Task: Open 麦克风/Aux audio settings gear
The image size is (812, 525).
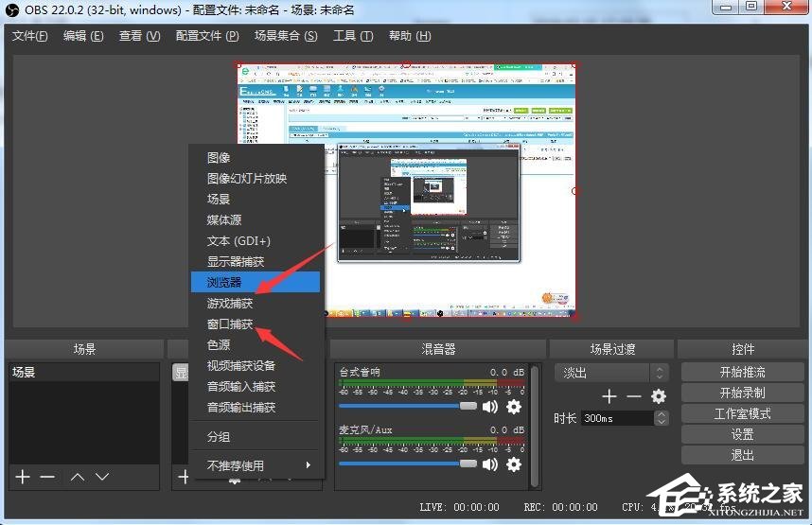Action: (514, 464)
